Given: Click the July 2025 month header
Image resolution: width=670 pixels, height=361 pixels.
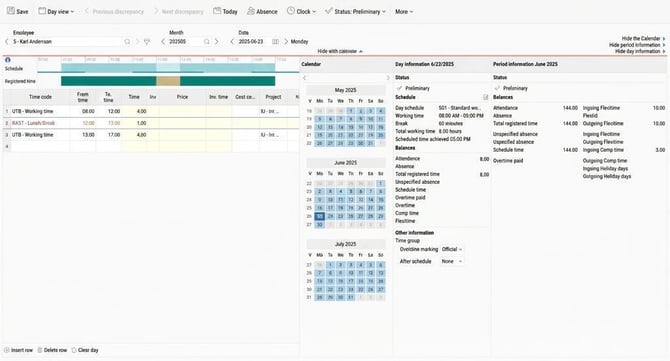Looking at the screenshot, I should (345, 244).
